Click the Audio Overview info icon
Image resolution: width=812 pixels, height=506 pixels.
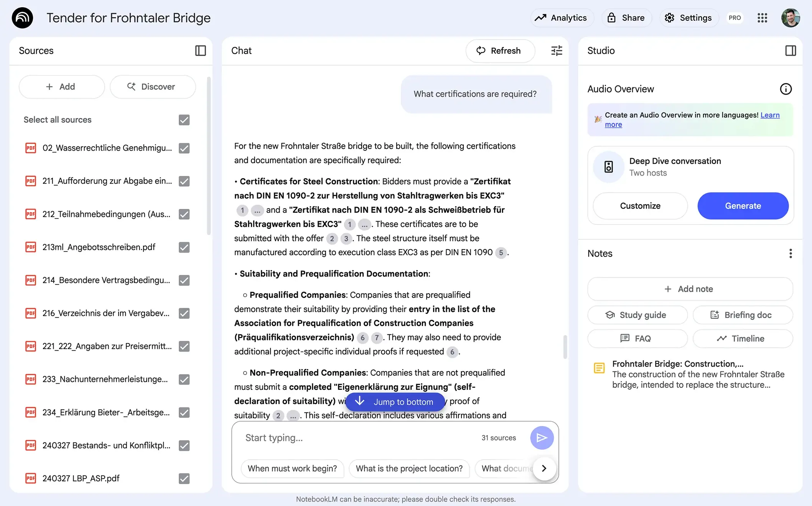pyautogui.click(x=786, y=89)
